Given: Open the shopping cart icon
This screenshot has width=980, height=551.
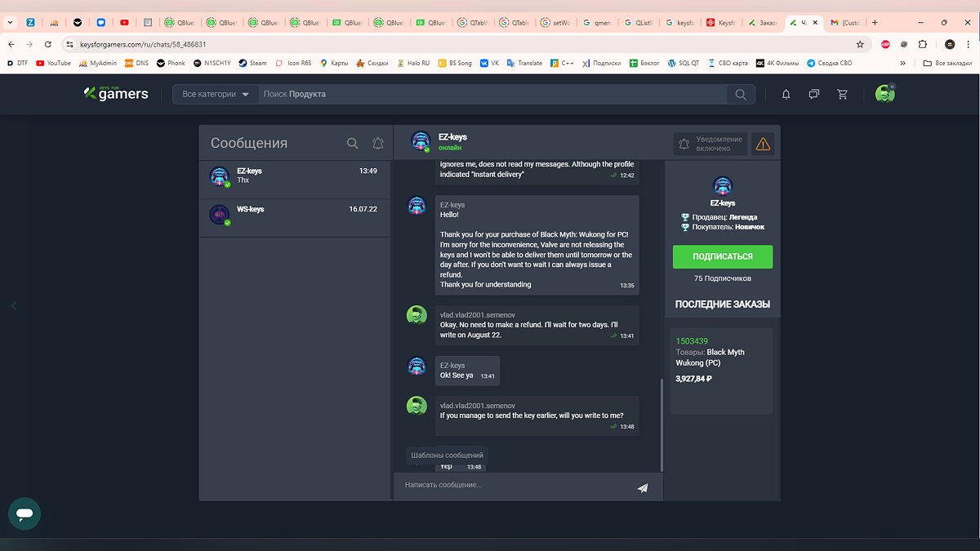Looking at the screenshot, I should [x=842, y=95].
